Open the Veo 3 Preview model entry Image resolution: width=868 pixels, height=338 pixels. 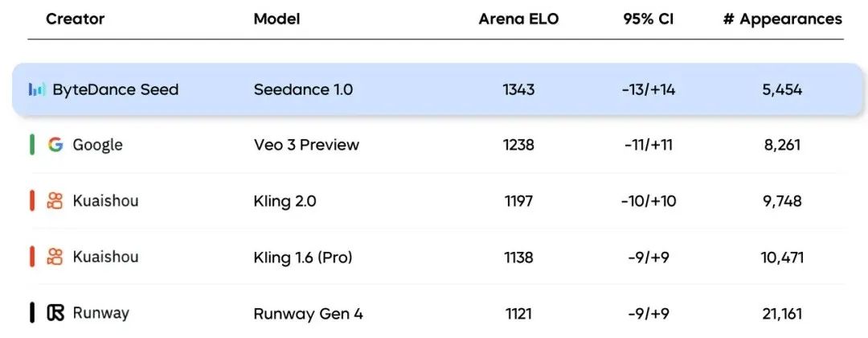point(306,145)
